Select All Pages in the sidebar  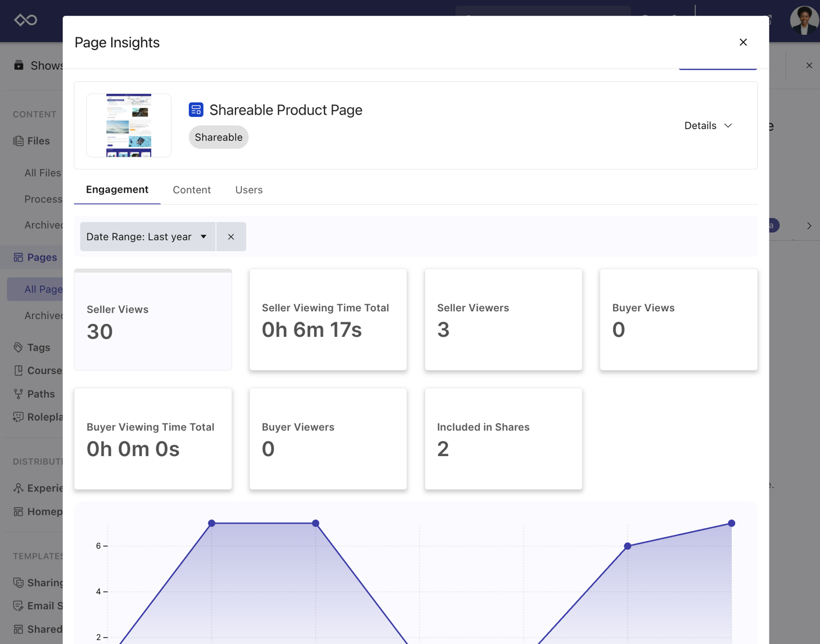point(44,289)
